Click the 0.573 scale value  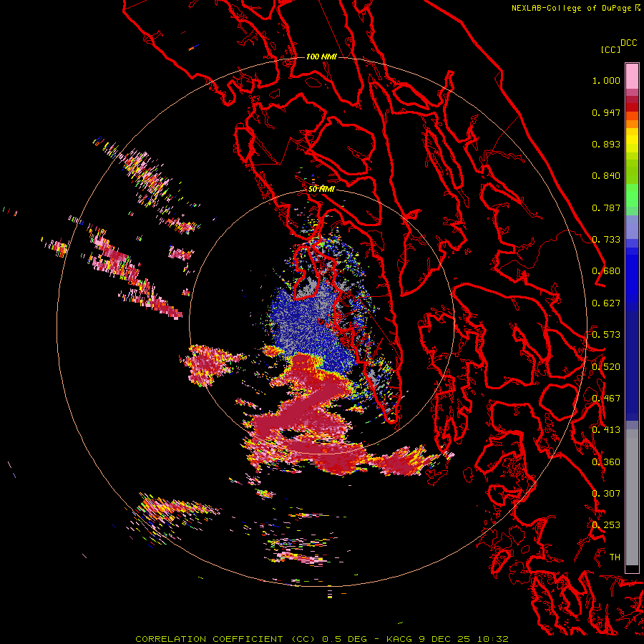tap(606, 335)
